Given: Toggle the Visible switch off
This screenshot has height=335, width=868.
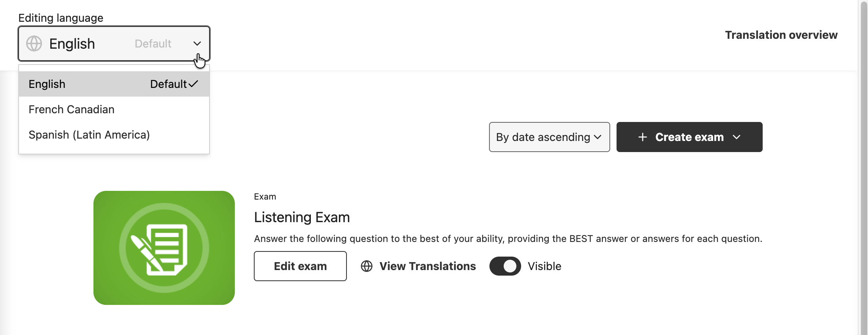Looking at the screenshot, I should point(505,266).
